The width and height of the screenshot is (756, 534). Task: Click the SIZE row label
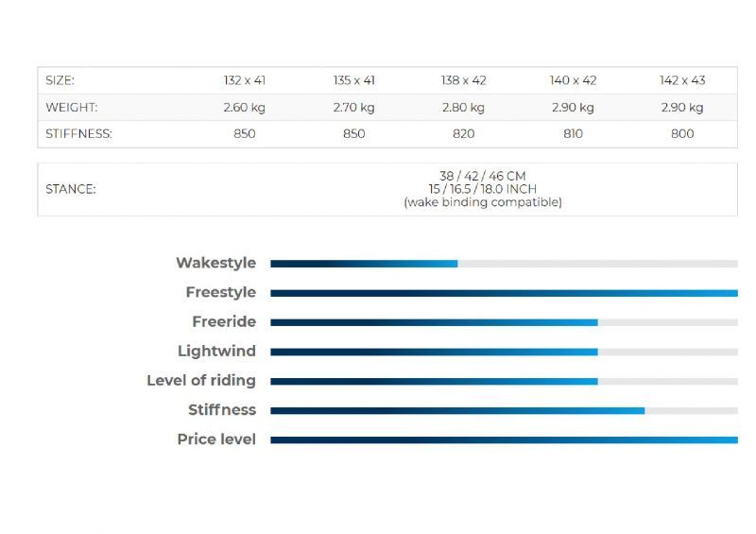click(60, 80)
